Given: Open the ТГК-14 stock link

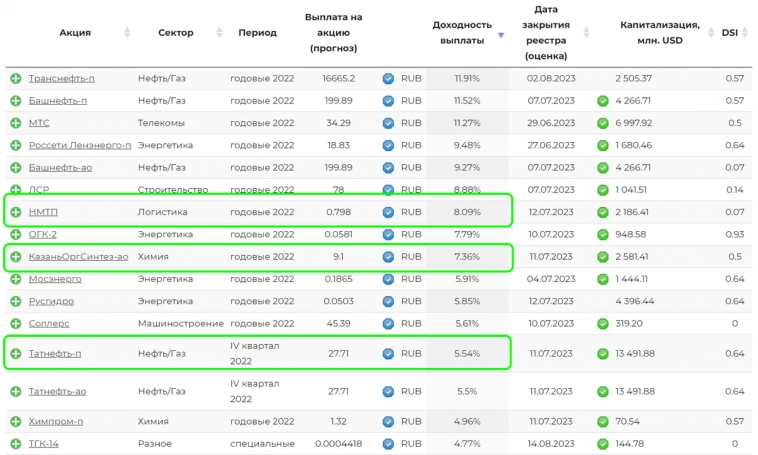Looking at the screenshot, I should tap(44, 444).
